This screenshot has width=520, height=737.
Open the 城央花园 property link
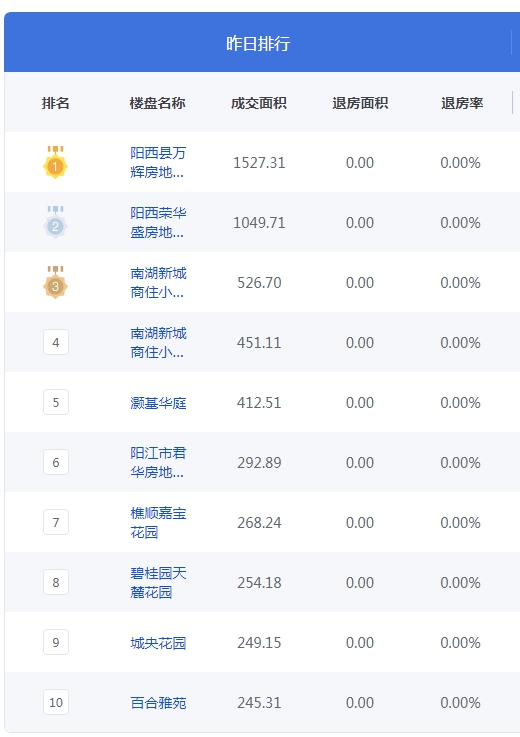click(x=158, y=643)
